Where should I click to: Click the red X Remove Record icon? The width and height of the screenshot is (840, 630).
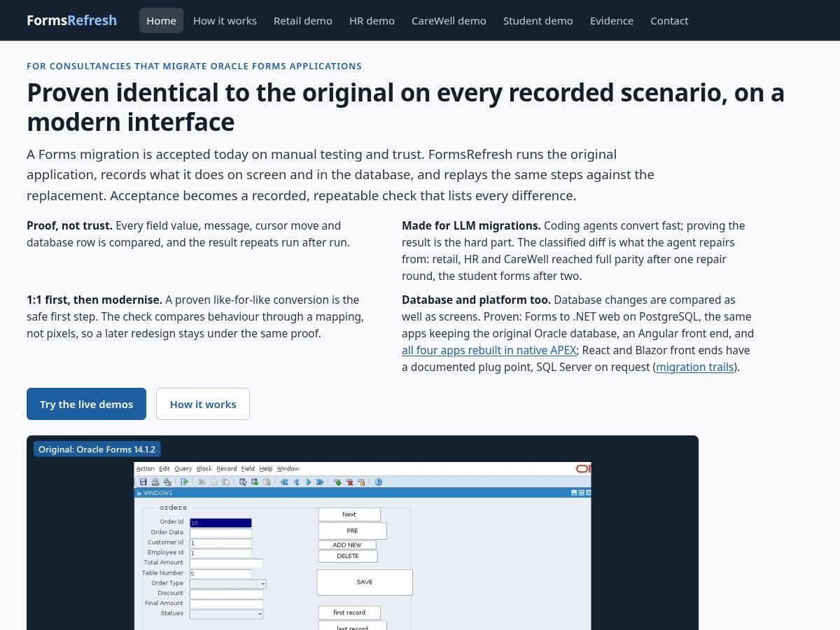pyautogui.click(x=349, y=482)
